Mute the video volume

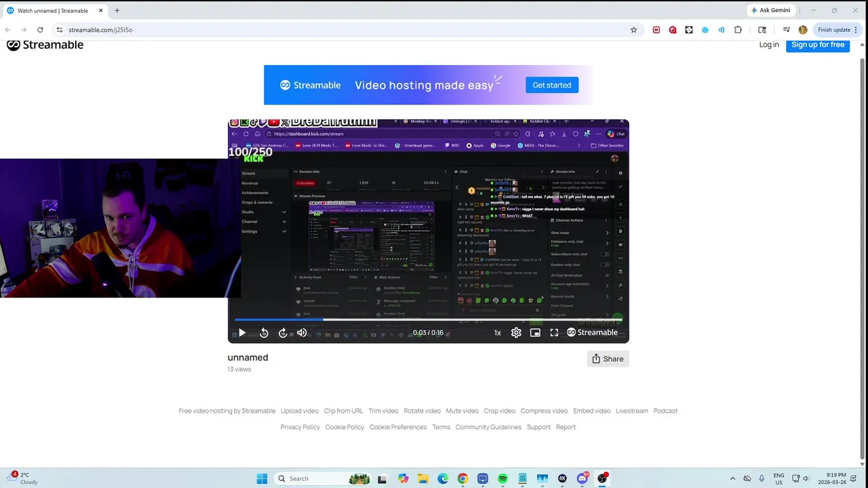point(302,333)
